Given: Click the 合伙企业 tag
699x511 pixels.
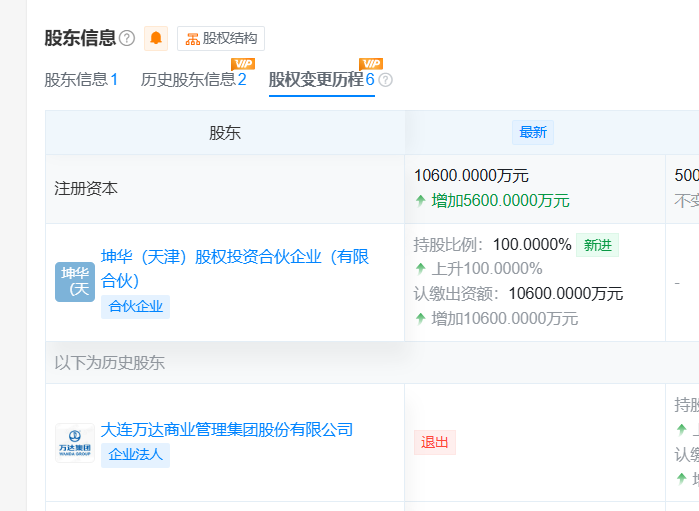Looking at the screenshot, I should pyautogui.click(x=136, y=307).
